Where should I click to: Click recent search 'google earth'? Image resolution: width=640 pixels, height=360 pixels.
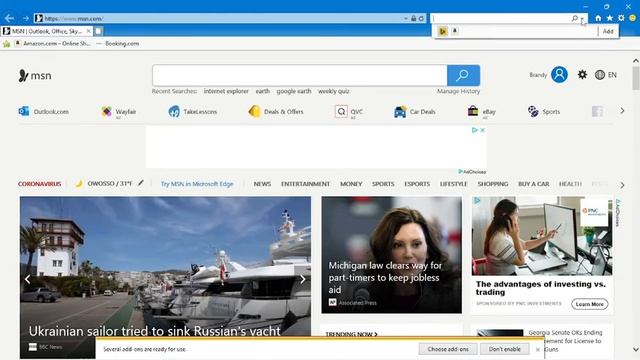point(294,91)
